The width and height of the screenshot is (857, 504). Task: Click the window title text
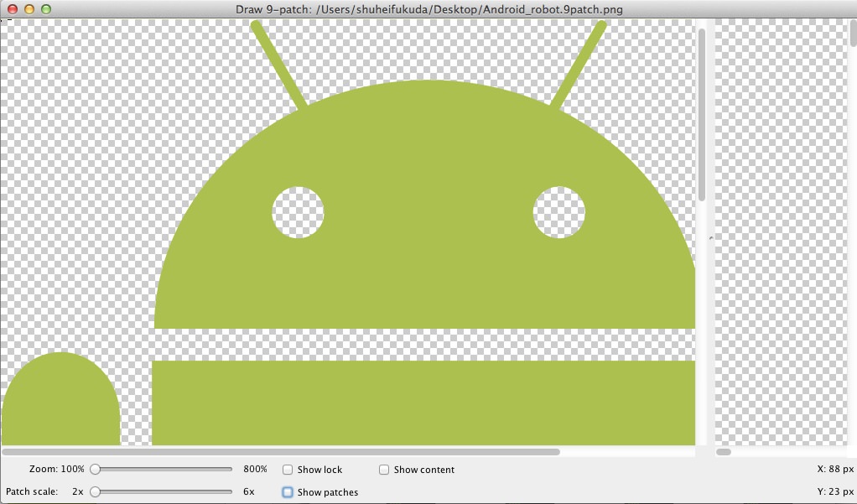click(x=429, y=9)
